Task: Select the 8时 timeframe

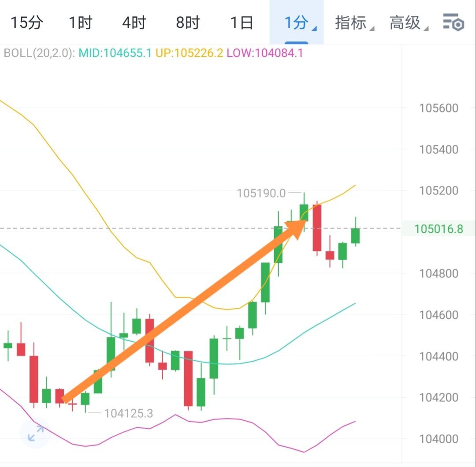Action: click(186, 22)
